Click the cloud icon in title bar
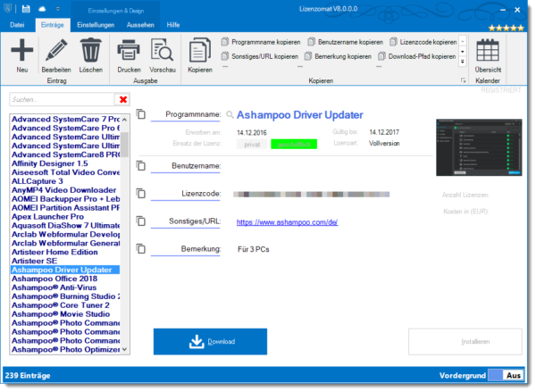Screen dimensions: 536x392 tap(42, 9)
